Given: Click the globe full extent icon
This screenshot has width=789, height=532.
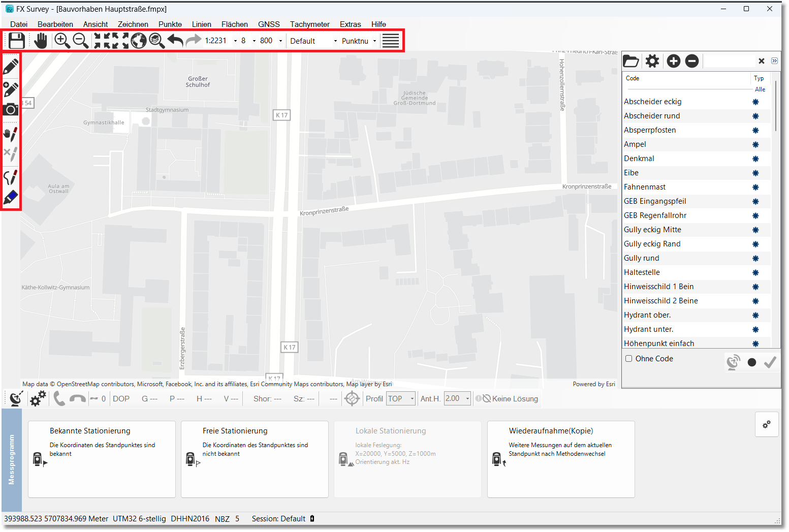Looking at the screenshot, I should coord(138,41).
